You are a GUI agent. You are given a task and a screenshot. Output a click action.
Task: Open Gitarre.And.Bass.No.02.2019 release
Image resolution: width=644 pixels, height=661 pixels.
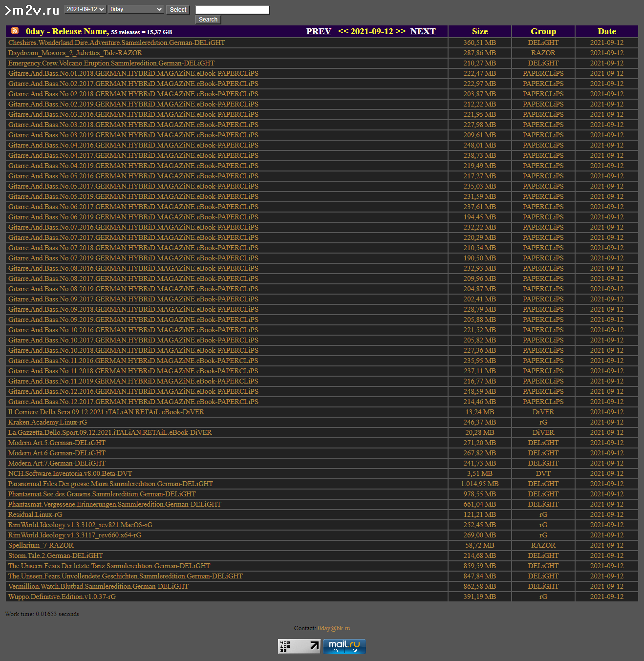pyautogui.click(x=133, y=104)
